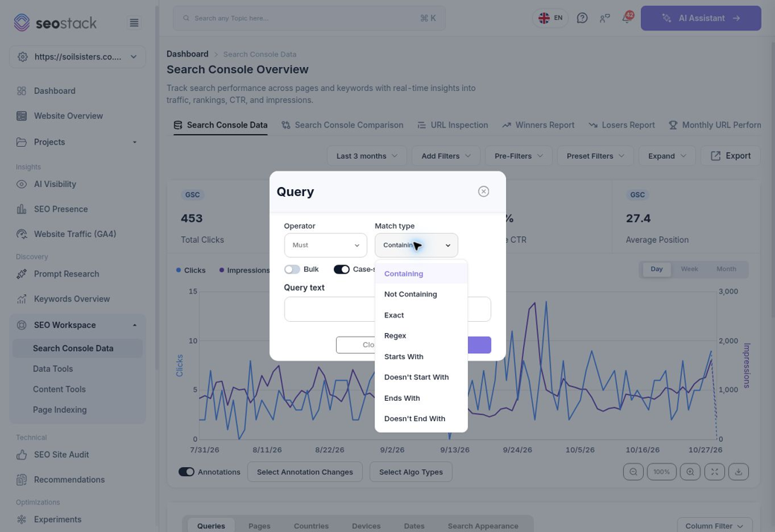This screenshot has width=775, height=532.
Task: Click the seostack logo icon
Action: click(x=22, y=22)
